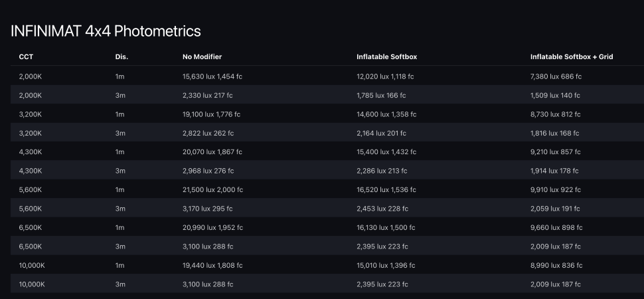Click the 2,330 lux 217 fc value
Viewport: 644px width, 299px height.
click(208, 95)
